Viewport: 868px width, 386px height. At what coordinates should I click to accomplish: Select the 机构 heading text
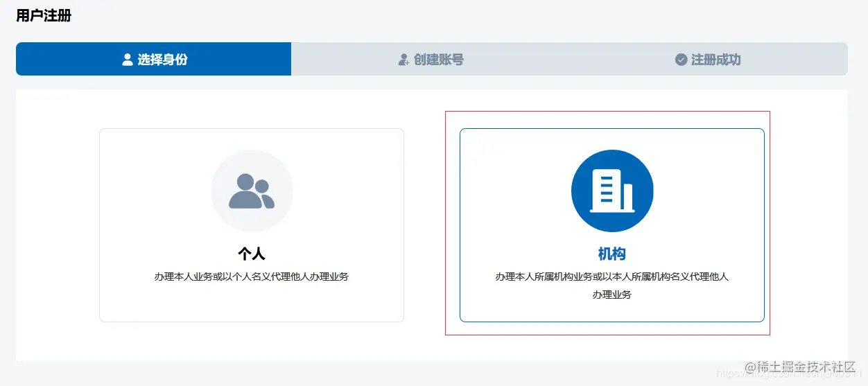[x=612, y=253]
